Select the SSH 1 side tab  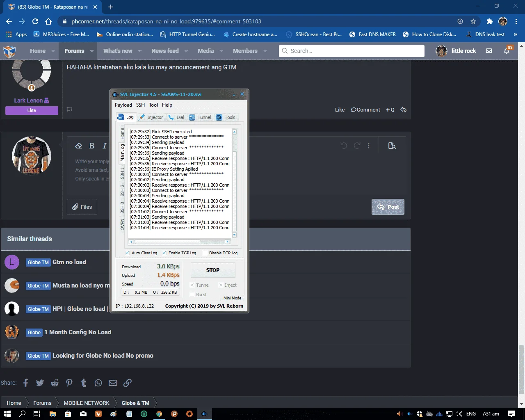tap(122, 173)
